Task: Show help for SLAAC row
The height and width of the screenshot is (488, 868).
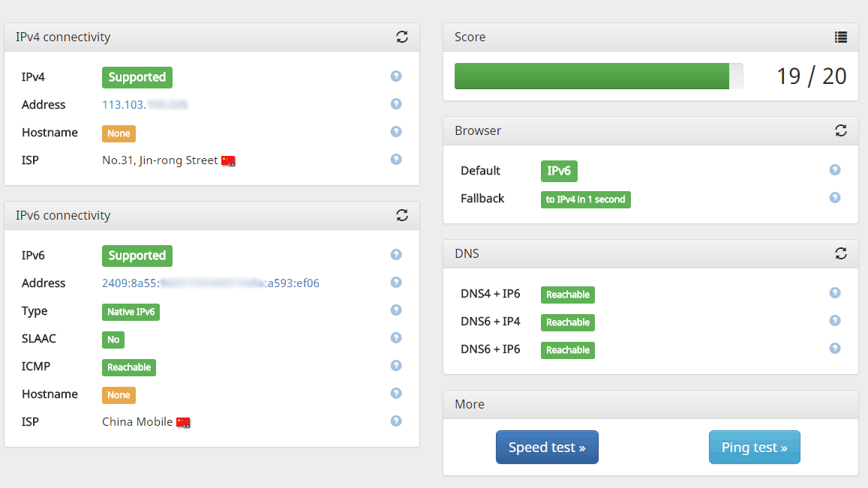Action: 396,338
